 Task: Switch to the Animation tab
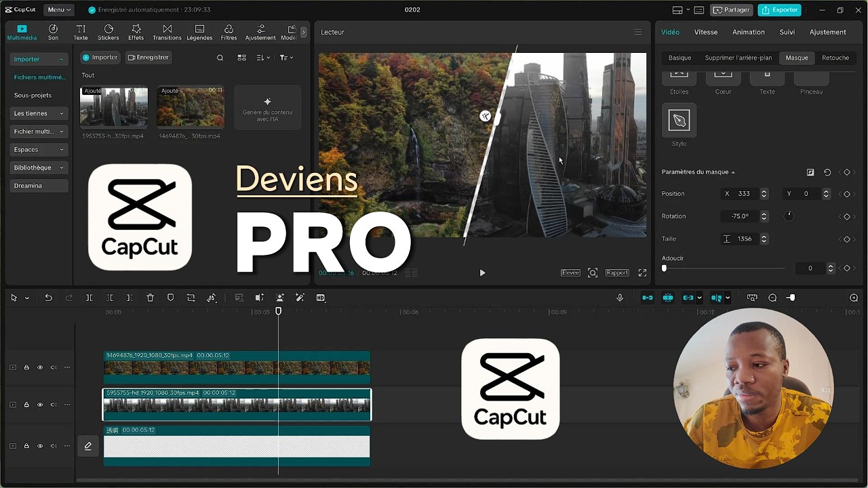point(748,32)
